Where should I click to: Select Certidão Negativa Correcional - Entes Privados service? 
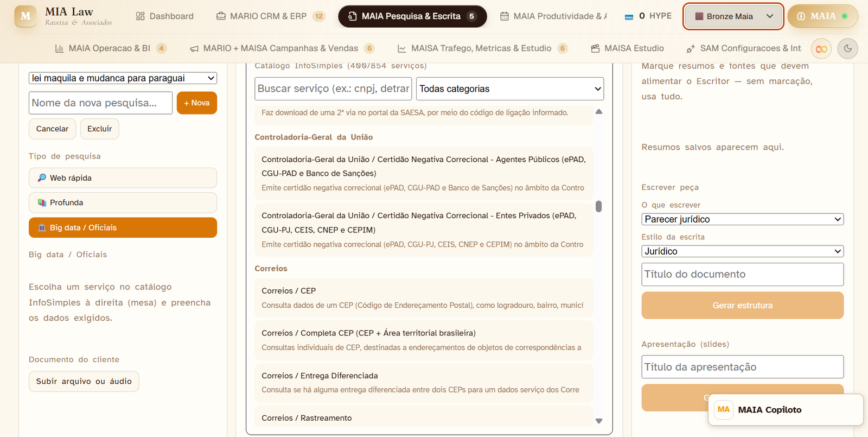coord(424,230)
